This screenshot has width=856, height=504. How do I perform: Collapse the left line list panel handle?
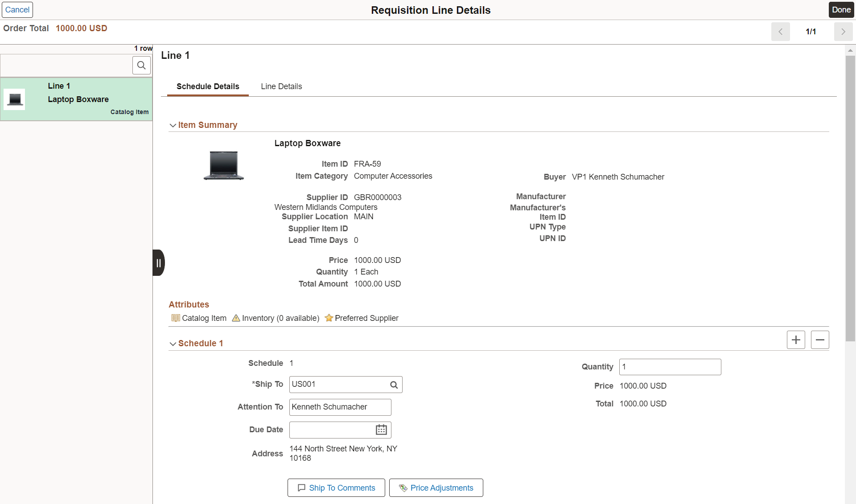[158, 263]
